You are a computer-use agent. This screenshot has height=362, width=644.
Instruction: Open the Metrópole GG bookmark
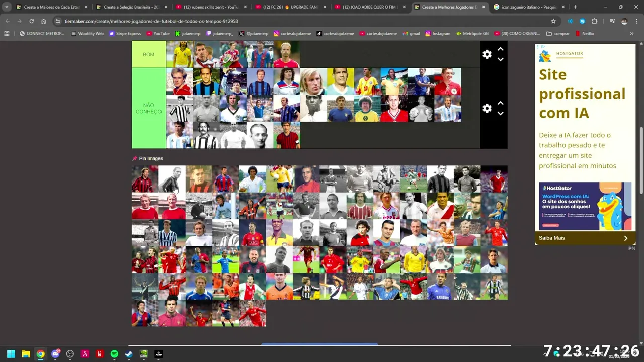coord(471,34)
